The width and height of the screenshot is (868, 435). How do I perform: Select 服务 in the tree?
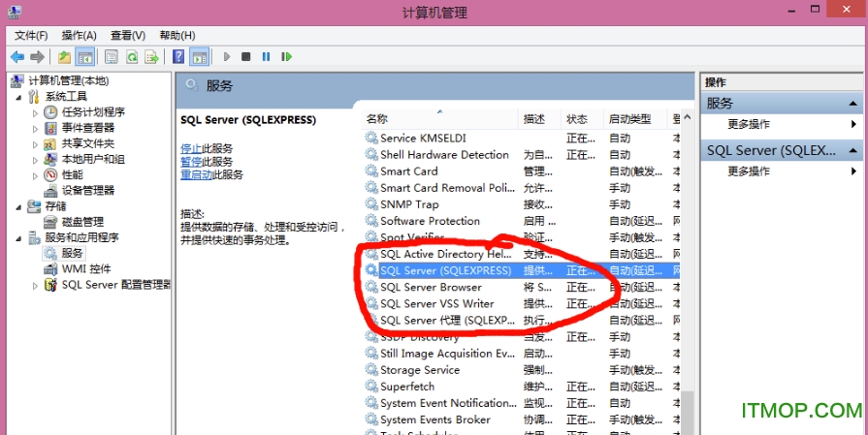[x=72, y=253]
